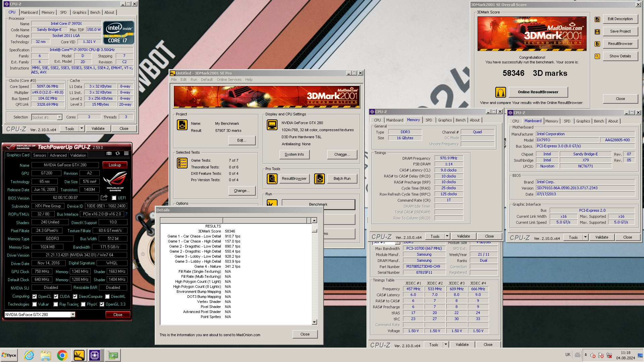Click the muted volume tray icon
This screenshot has height=362, width=644.
pyautogui.click(x=593, y=355)
